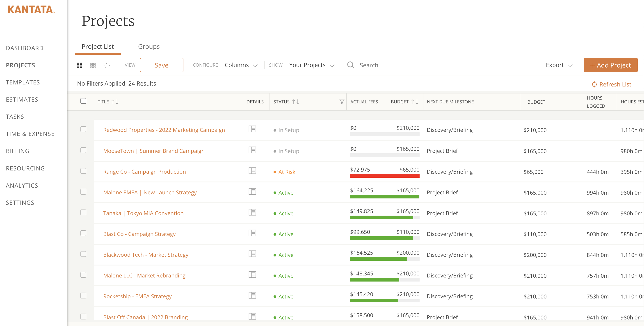Open the Your Projects show dropdown
This screenshot has width=644, height=326.
pyautogui.click(x=311, y=65)
